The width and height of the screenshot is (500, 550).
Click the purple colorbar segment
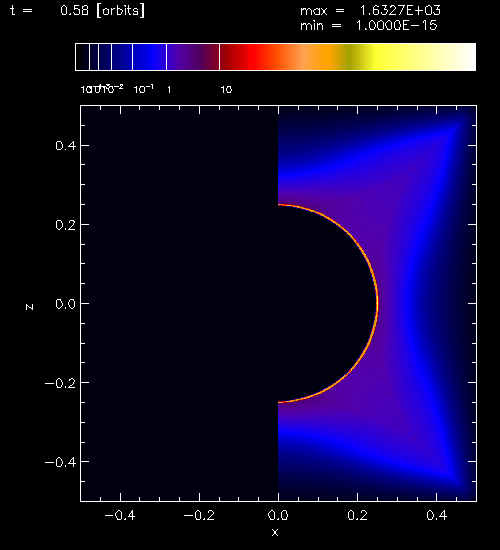pos(193,57)
